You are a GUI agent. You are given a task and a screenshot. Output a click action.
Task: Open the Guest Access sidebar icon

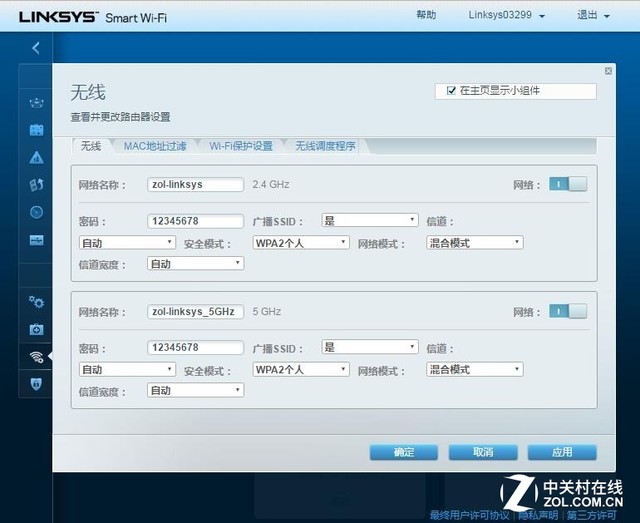36,130
